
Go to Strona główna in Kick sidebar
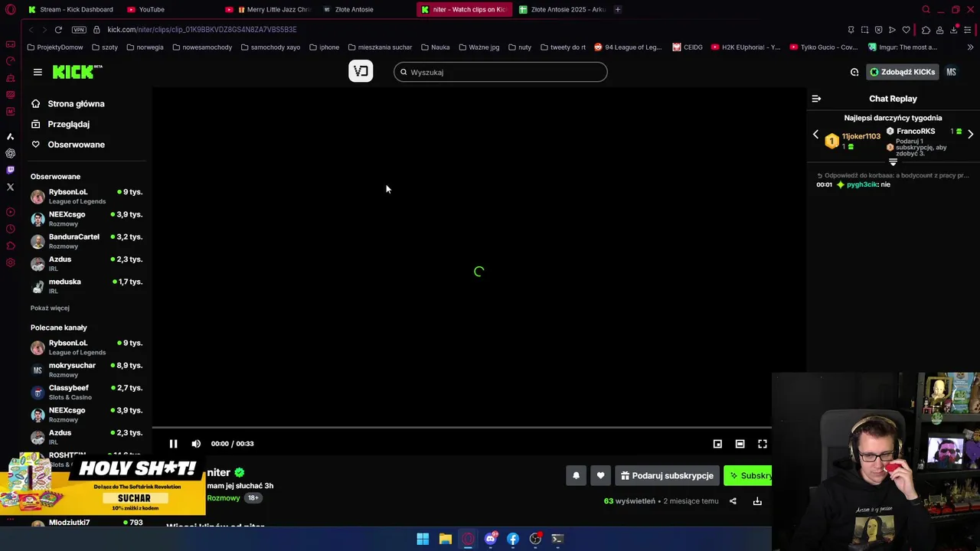tap(76, 103)
